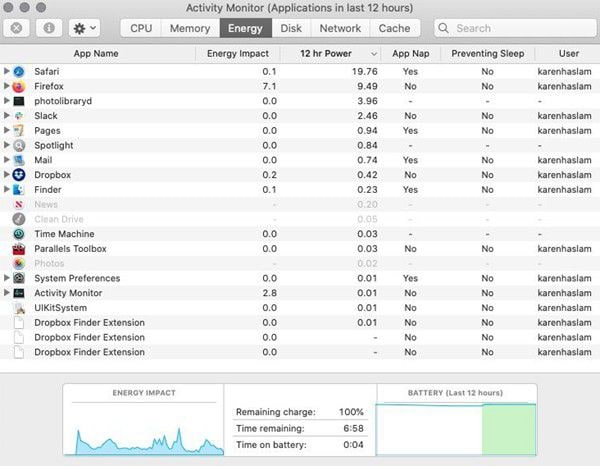Switch to the CPU tab
The height and width of the screenshot is (466, 600).
point(141,28)
